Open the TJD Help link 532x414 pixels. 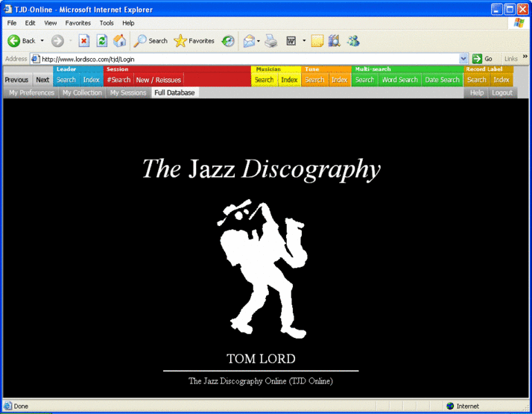click(x=477, y=92)
